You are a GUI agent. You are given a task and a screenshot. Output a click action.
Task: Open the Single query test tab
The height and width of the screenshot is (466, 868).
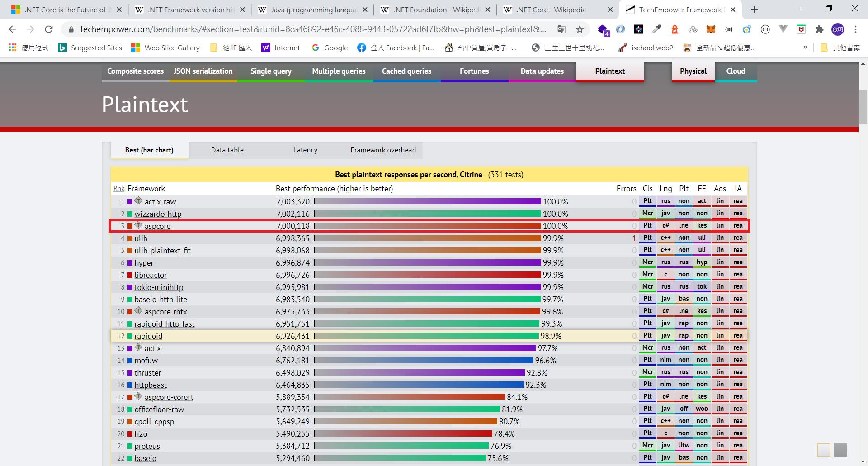pos(271,71)
